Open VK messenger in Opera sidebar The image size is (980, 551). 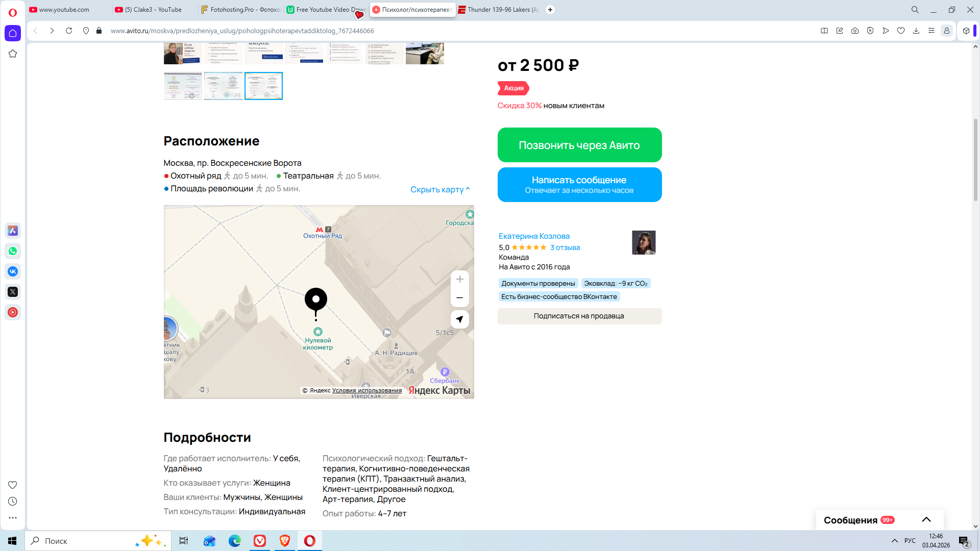[x=13, y=271]
